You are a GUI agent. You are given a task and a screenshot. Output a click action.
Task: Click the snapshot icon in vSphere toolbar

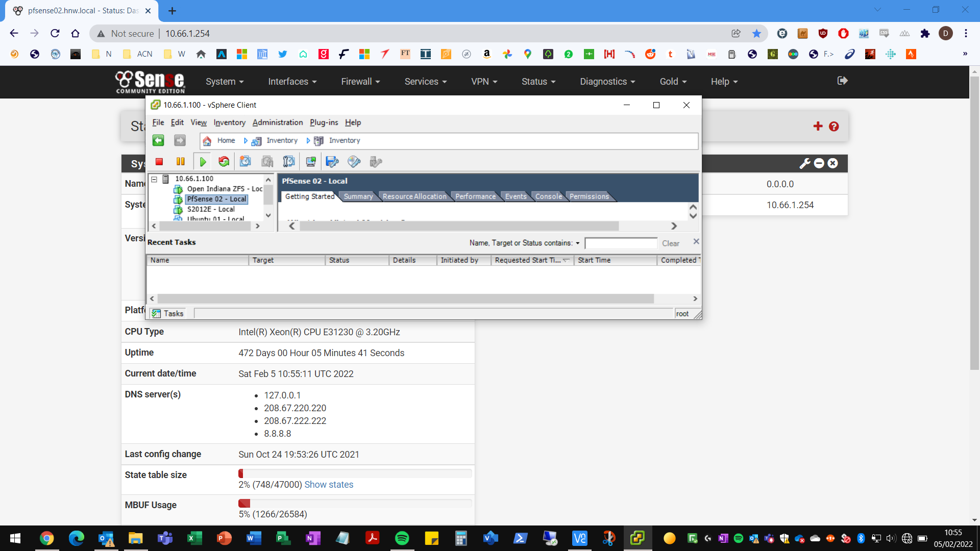[x=245, y=161]
